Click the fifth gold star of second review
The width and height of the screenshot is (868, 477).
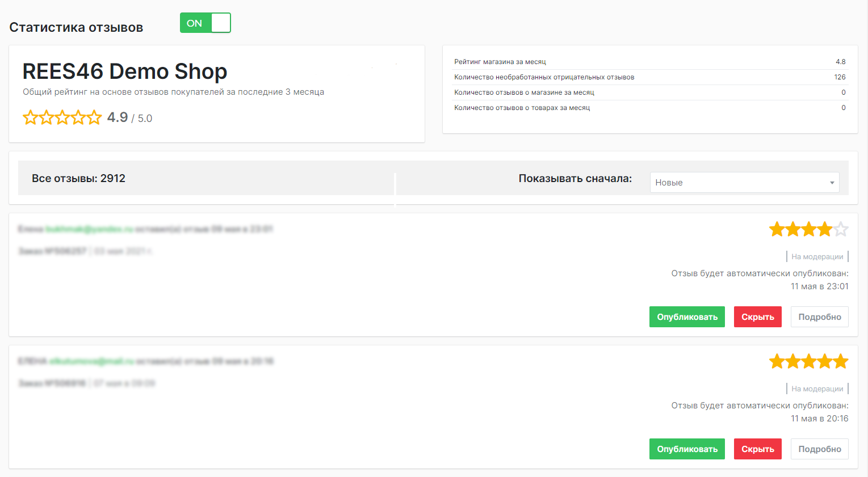(841, 362)
